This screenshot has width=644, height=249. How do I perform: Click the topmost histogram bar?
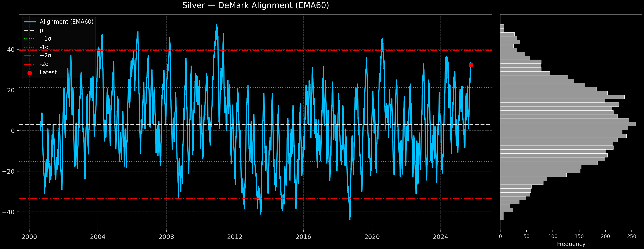point(502,26)
